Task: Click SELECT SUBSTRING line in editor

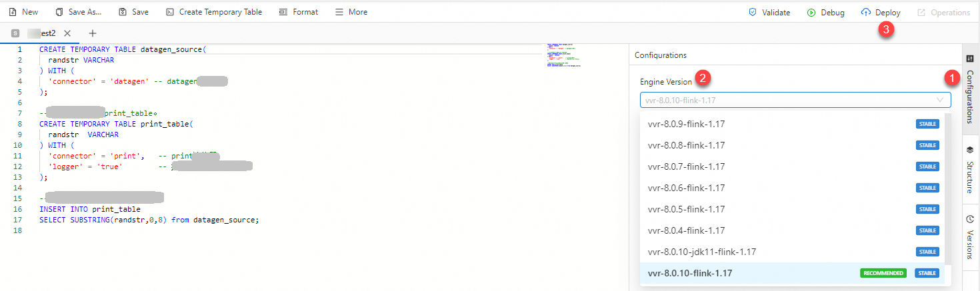Action: [149, 220]
